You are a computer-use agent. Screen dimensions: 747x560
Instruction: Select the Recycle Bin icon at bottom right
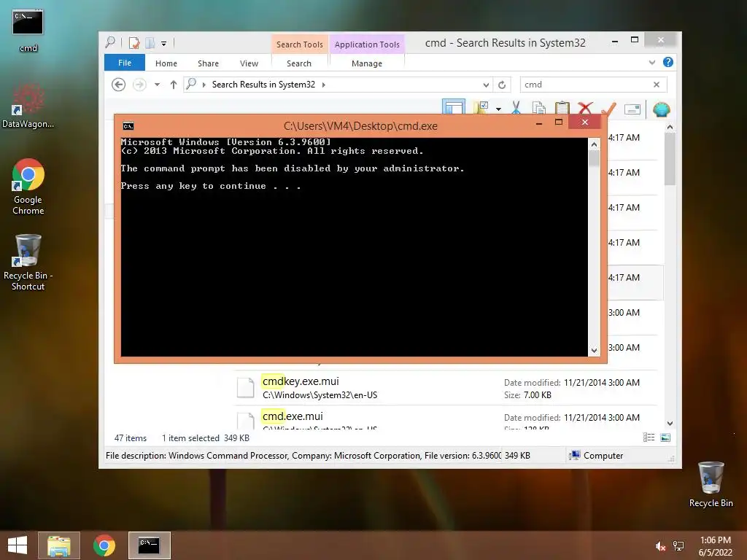[711, 484]
